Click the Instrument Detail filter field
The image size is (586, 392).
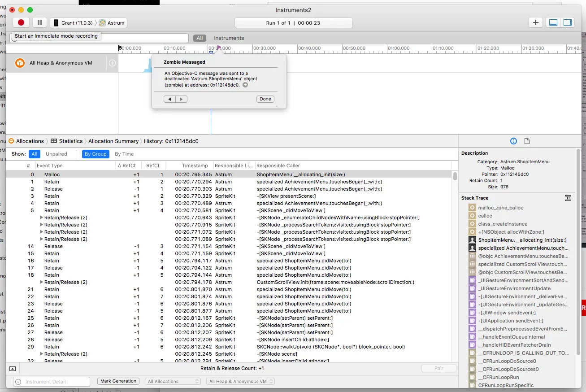[x=52, y=382]
